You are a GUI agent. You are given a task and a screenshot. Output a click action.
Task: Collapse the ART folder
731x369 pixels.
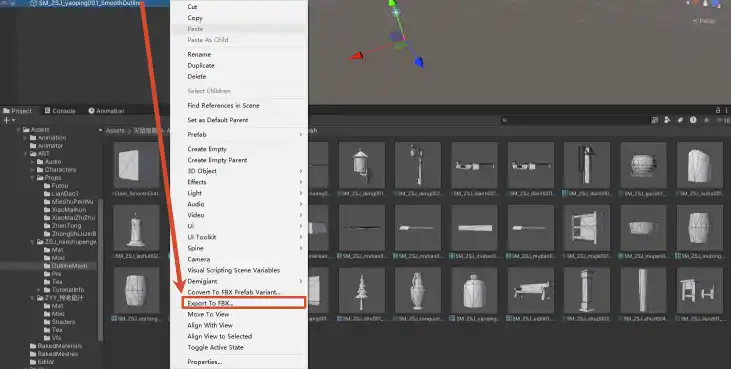click(25, 154)
